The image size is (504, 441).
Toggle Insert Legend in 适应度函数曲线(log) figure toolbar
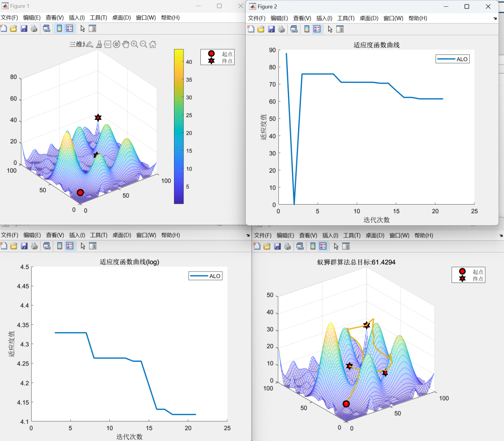[70, 246]
